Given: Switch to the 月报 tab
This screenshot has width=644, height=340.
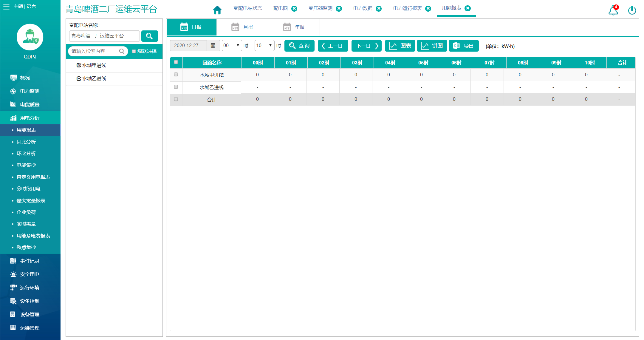Looking at the screenshot, I should click(242, 27).
